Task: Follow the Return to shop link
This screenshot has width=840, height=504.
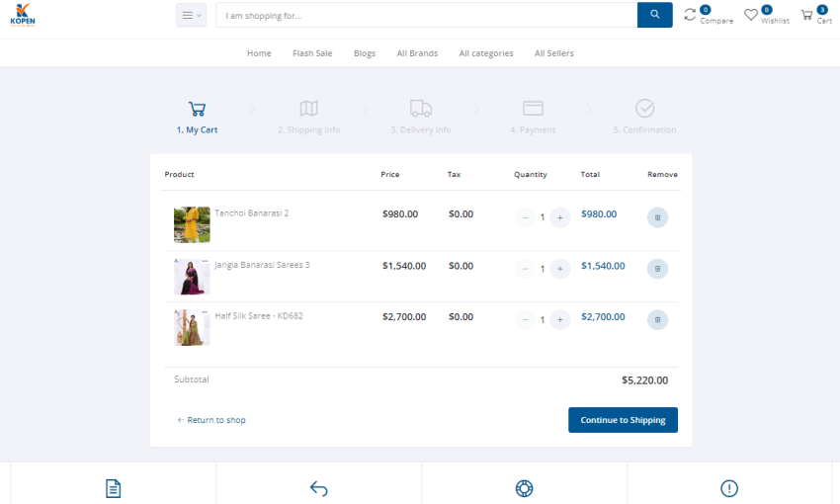Action: tap(211, 420)
